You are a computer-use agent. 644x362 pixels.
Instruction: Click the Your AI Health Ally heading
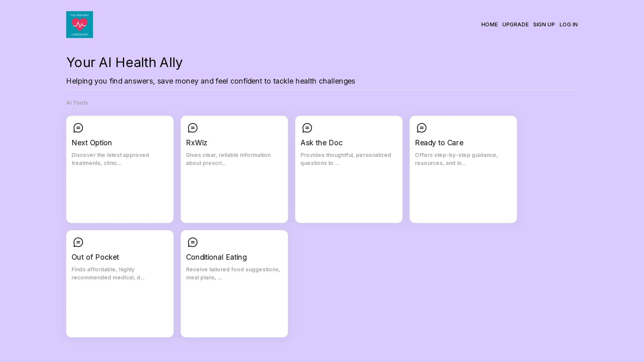click(x=124, y=62)
